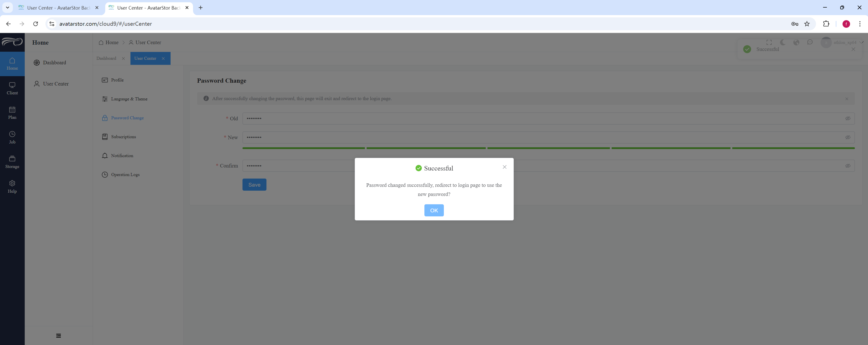Click the fullscreen icon in header

pos(769,42)
